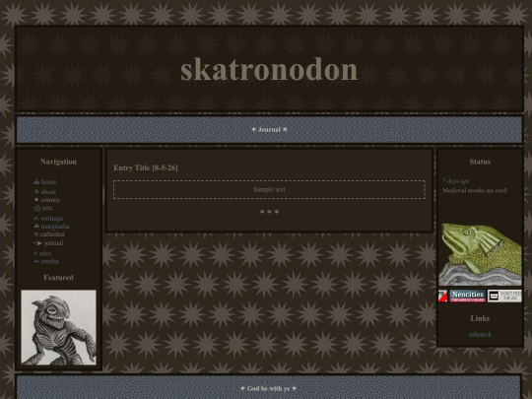532x399 pixels.
Task: Click the Navigation heading
Action: pos(58,162)
